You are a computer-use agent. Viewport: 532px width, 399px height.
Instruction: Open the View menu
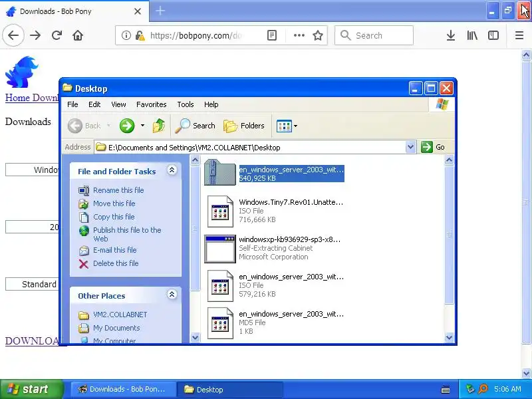[x=118, y=104]
